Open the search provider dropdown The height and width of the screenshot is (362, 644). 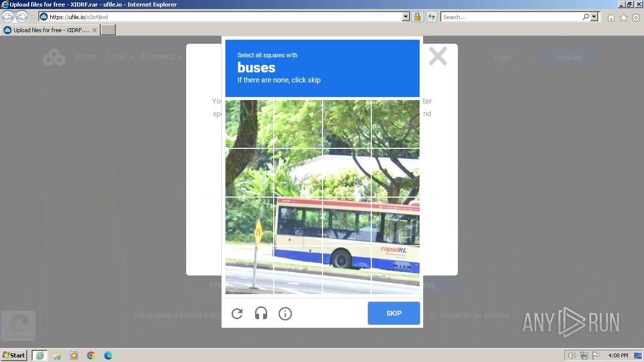point(594,17)
